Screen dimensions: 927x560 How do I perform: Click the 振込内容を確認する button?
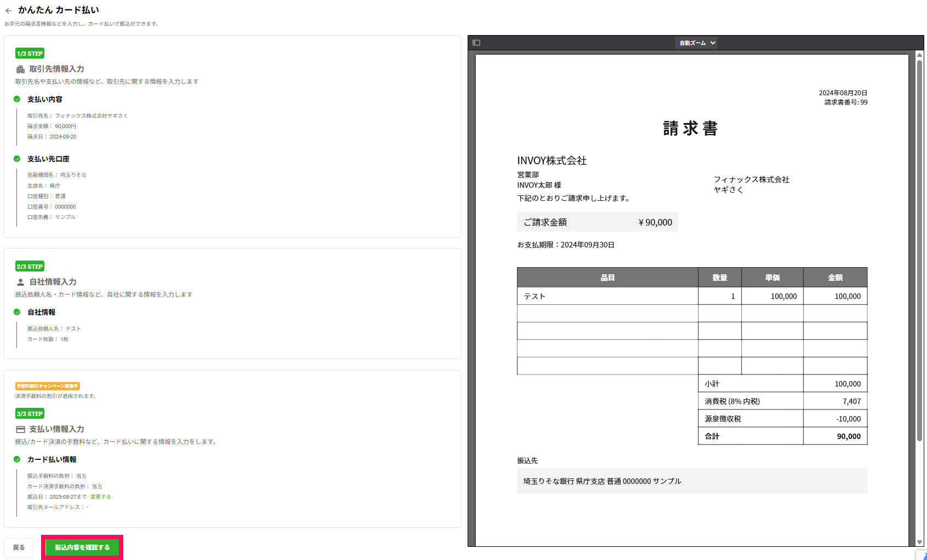click(x=82, y=547)
